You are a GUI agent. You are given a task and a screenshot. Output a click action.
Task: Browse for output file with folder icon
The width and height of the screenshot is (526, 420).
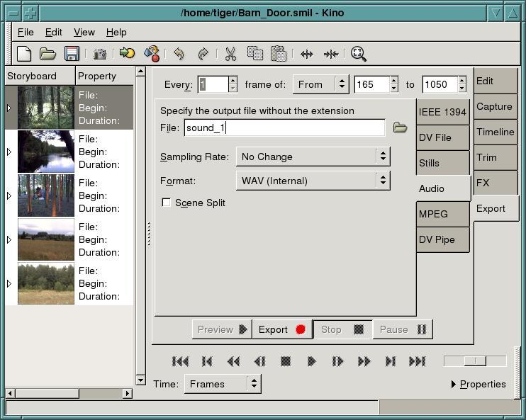tap(401, 127)
